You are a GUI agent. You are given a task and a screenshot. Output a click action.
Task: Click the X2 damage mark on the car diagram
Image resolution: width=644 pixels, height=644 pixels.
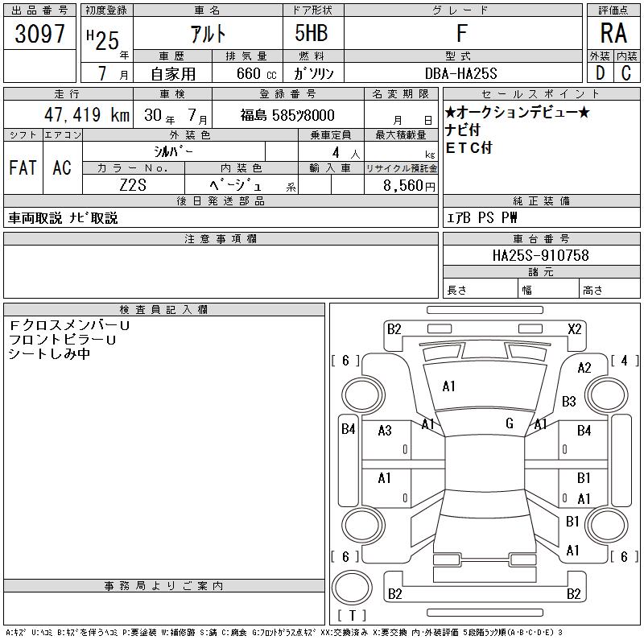575,328
